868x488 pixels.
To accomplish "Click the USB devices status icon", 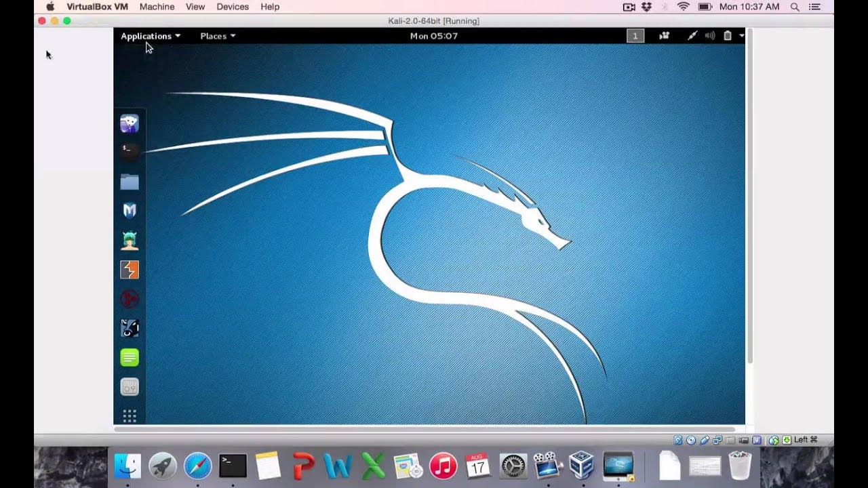I will (x=705, y=440).
